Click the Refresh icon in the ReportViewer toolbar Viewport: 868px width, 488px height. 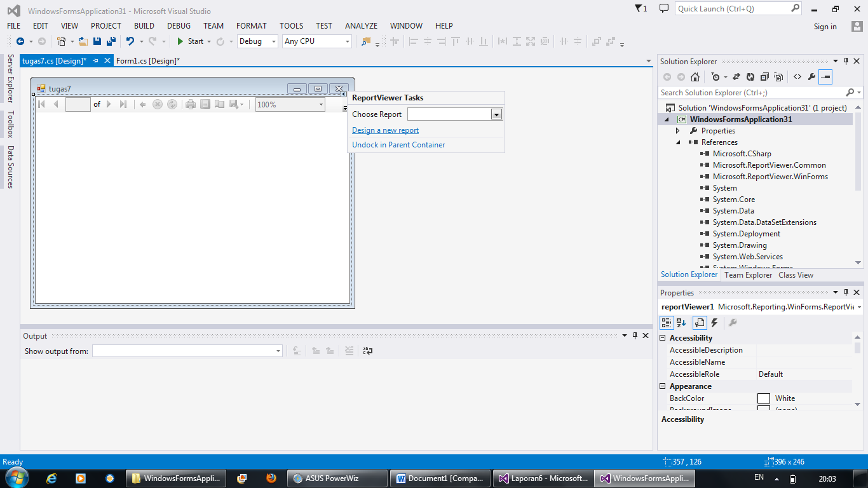[x=173, y=104]
